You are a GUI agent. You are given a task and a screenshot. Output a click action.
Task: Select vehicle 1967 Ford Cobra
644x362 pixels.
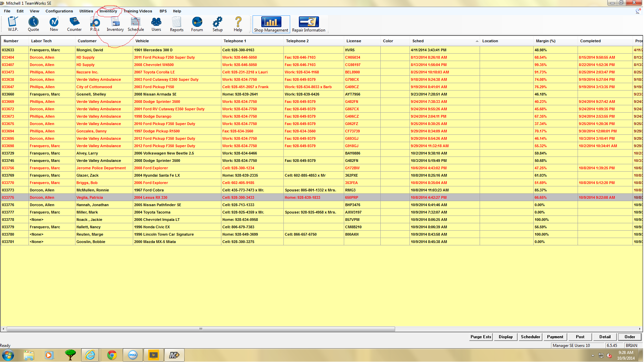(x=149, y=190)
